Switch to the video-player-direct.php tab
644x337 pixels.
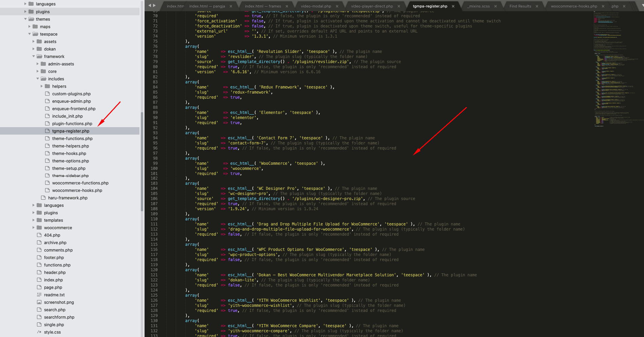pyautogui.click(x=372, y=6)
